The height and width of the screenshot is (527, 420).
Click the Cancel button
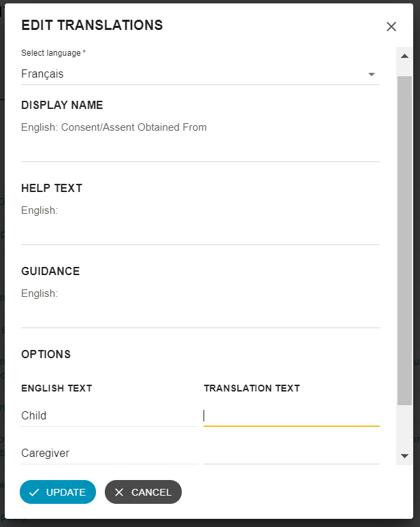tap(143, 492)
